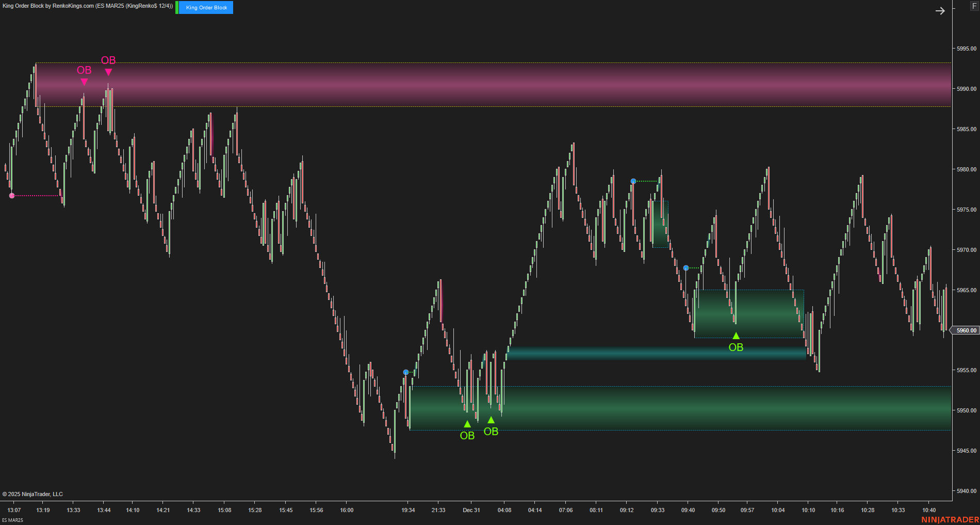This screenshot has width=980, height=525.
Task: Click the blue dot breakout marker near 19:34
Action: pos(406,372)
